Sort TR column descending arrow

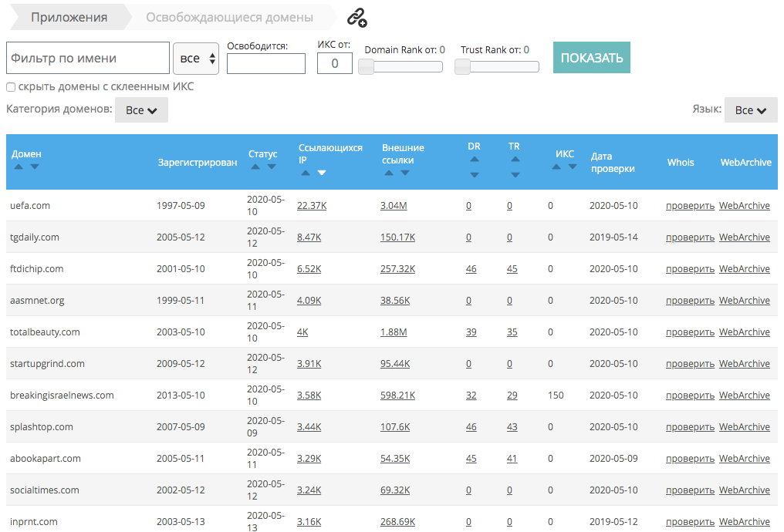coord(515,175)
